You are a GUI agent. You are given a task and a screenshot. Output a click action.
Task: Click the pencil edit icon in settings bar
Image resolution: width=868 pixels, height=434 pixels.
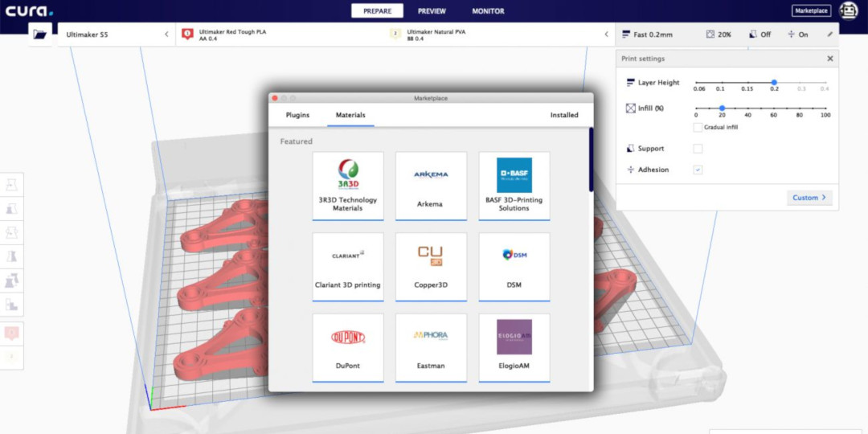click(829, 35)
